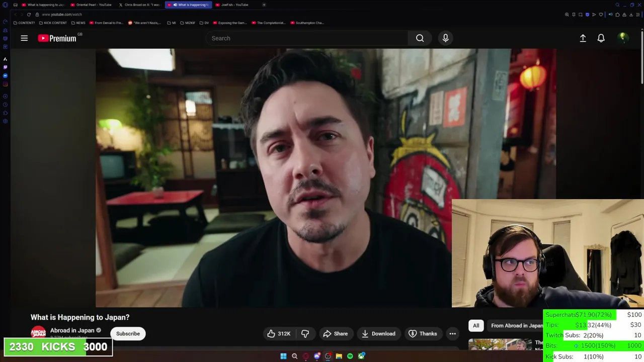This screenshot has height=362, width=644.
Task: Open the Windows Start menu
Action: click(x=283, y=356)
